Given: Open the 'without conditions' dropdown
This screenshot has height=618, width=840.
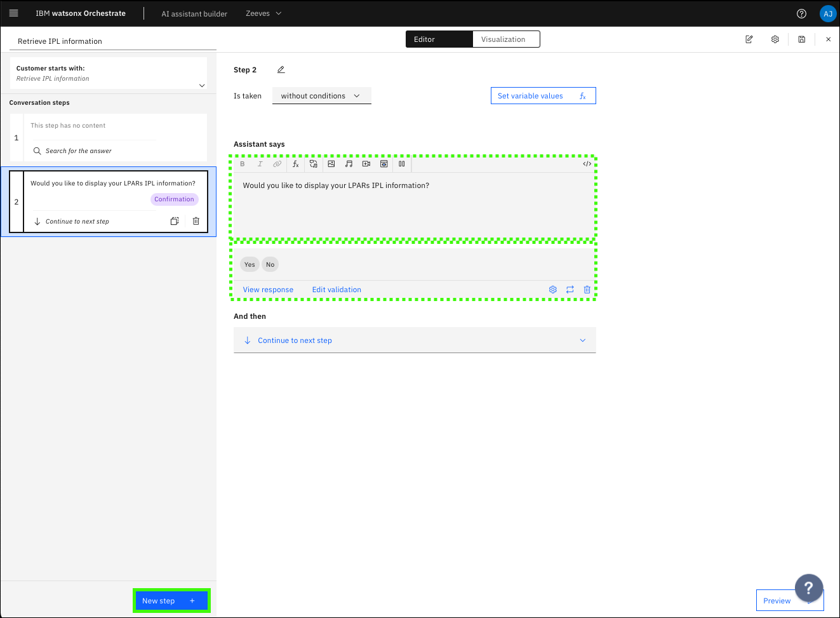Looking at the screenshot, I should click(x=321, y=96).
